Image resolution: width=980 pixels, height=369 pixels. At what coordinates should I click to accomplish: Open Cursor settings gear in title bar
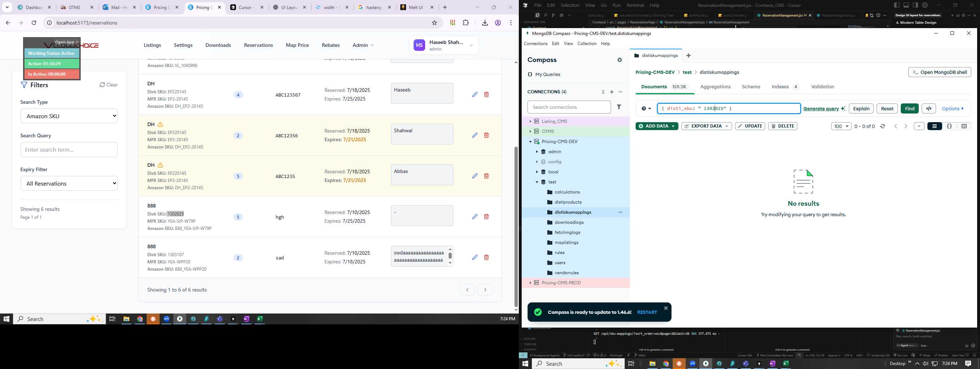coord(925,5)
